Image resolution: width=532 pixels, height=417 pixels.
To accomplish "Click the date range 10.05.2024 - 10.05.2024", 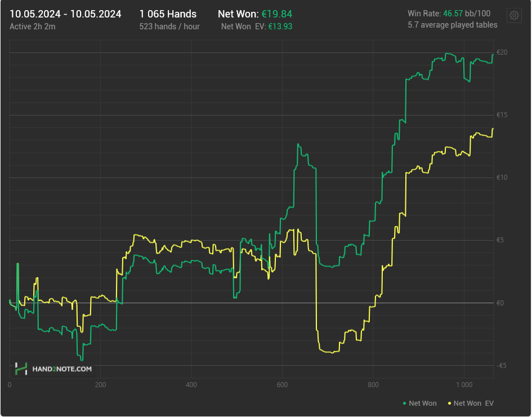I will coord(65,14).
